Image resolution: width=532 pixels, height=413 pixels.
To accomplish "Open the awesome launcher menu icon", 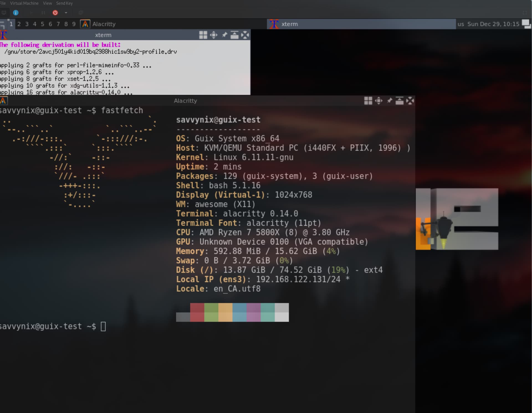I will (2, 24).
